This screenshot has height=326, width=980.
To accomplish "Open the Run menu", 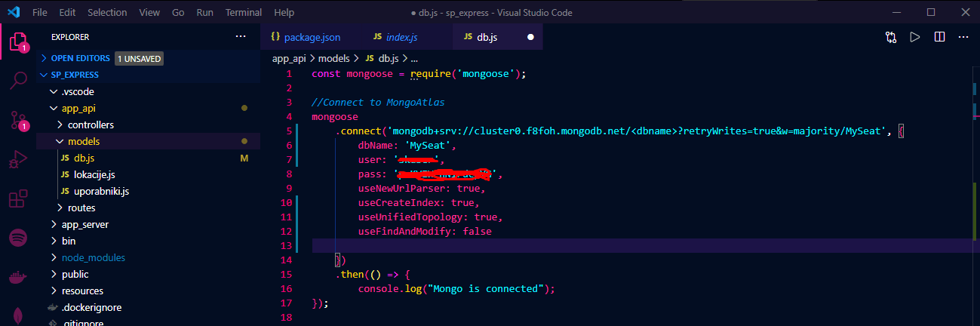I will coord(204,13).
